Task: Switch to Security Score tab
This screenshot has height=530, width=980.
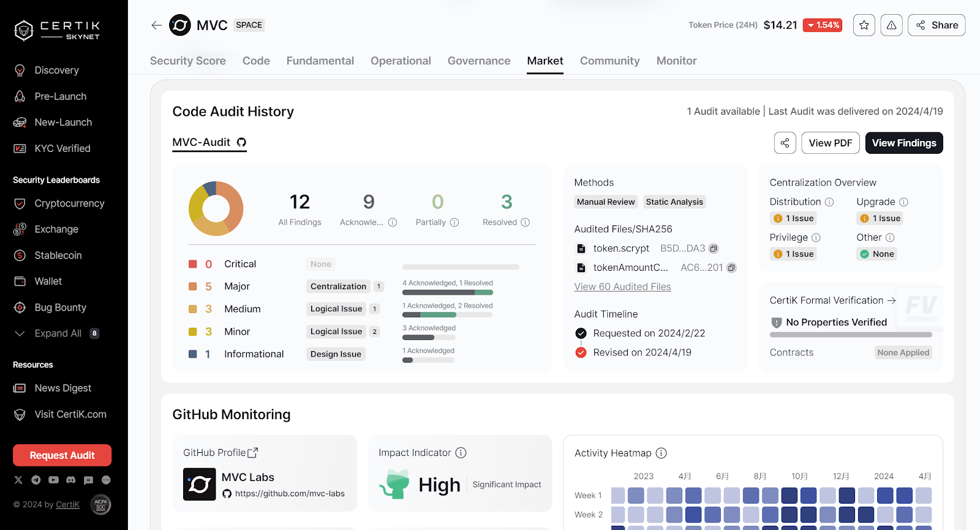Action: click(188, 61)
